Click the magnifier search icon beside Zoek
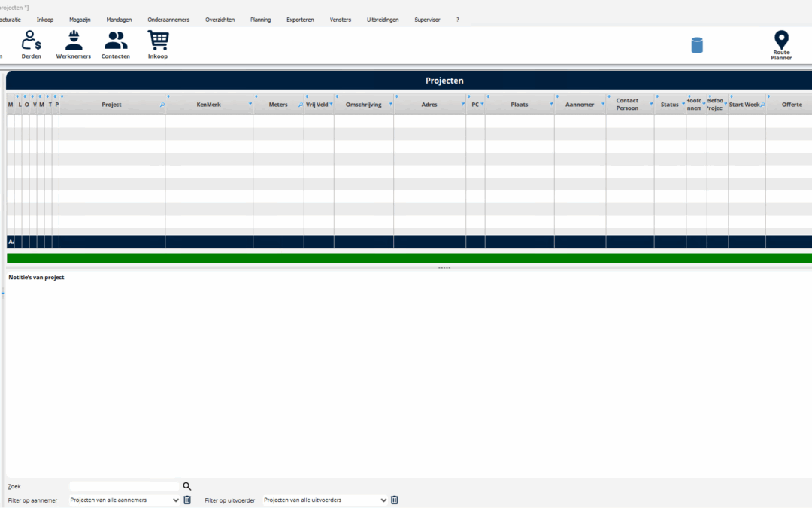 pyautogui.click(x=187, y=487)
